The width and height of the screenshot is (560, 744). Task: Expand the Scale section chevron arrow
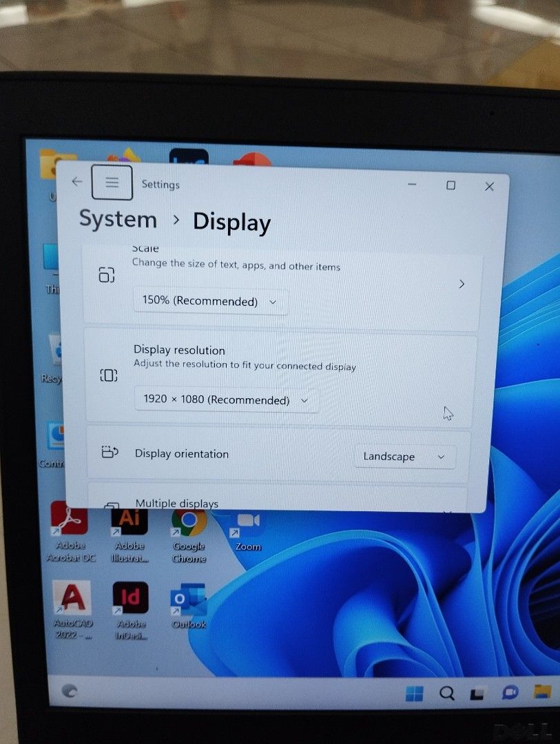click(462, 284)
